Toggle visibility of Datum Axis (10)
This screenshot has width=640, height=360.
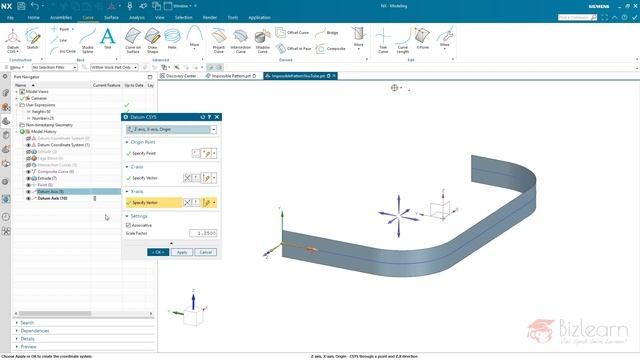29,198
